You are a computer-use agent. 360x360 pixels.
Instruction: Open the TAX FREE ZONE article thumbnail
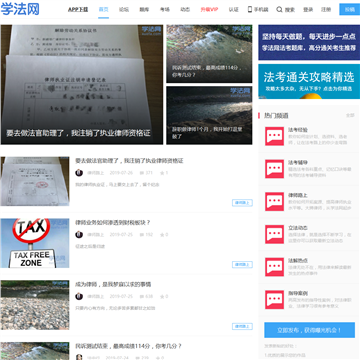(x=35, y=243)
